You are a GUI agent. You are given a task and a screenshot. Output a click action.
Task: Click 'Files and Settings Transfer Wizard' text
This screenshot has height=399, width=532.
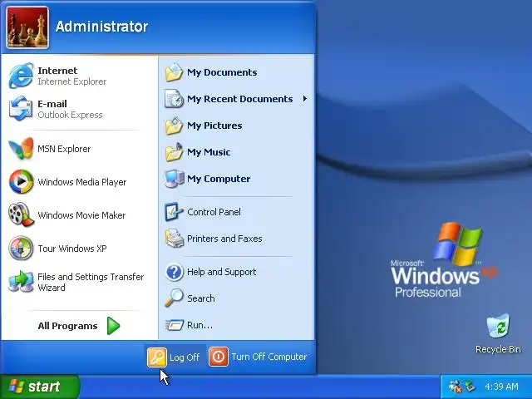[91, 283]
